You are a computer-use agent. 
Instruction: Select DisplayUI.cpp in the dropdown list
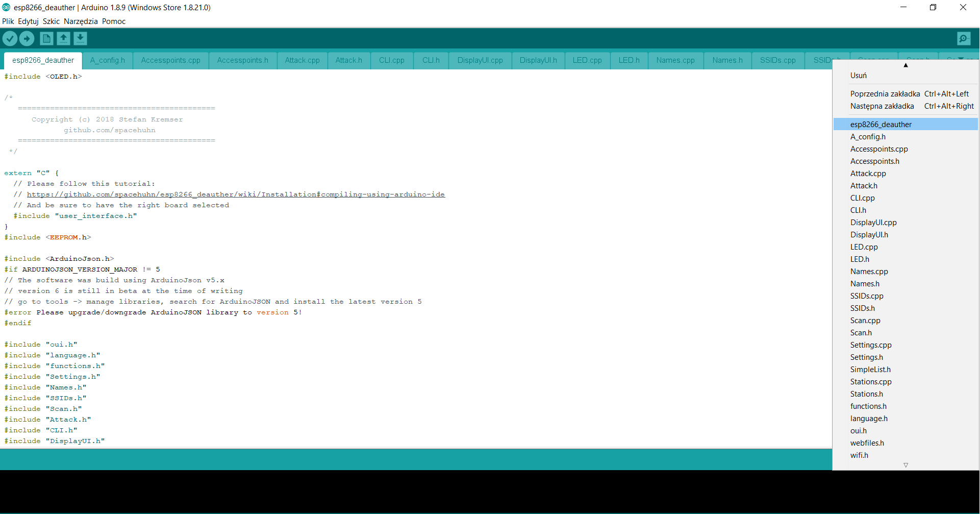pos(906,223)
